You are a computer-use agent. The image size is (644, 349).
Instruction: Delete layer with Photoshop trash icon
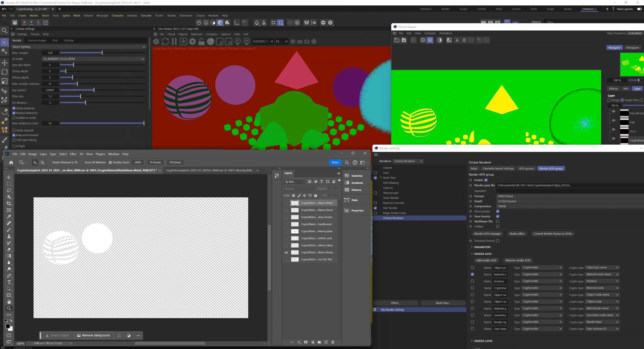click(333, 342)
